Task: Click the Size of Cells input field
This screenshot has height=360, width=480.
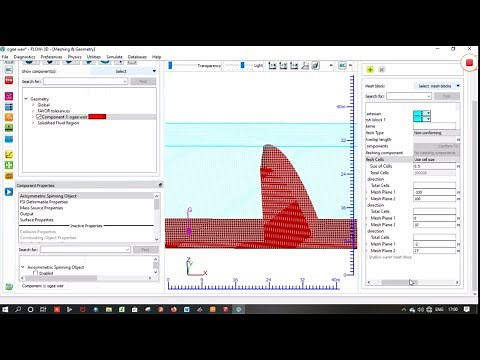Action: 434,166
